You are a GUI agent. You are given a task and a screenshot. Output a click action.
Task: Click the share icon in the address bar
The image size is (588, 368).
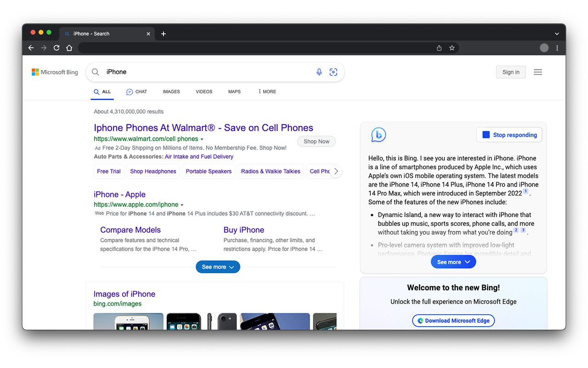click(439, 47)
